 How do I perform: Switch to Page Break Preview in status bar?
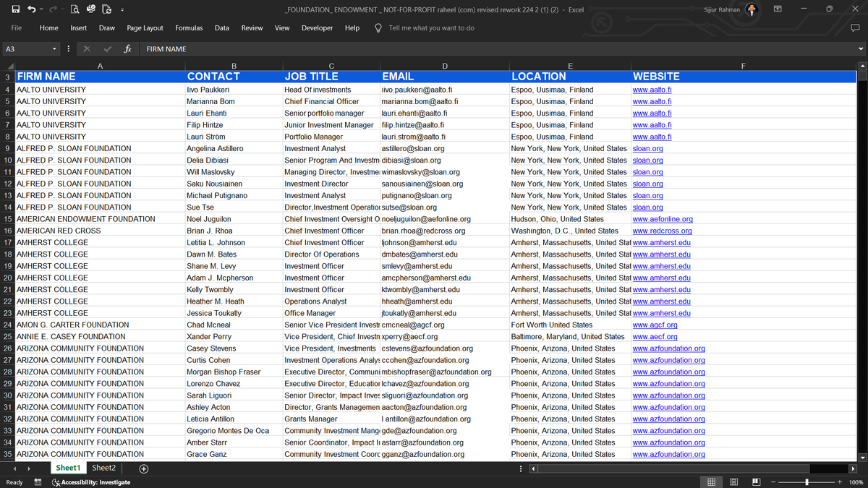tap(757, 482)
